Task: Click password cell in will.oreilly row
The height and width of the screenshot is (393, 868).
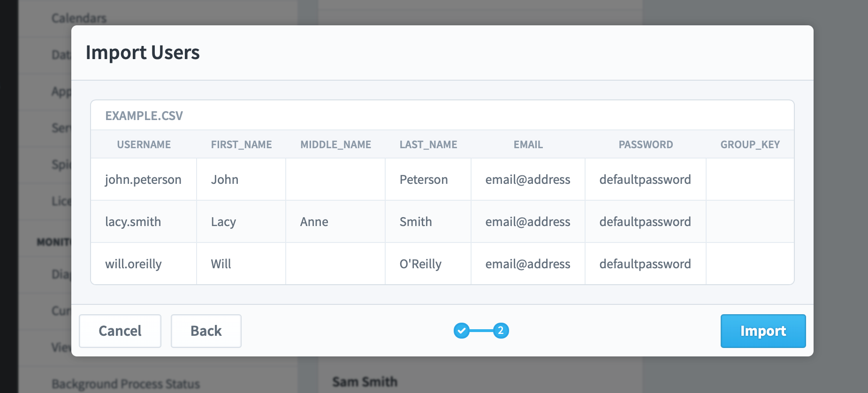Action: (646, 264)
